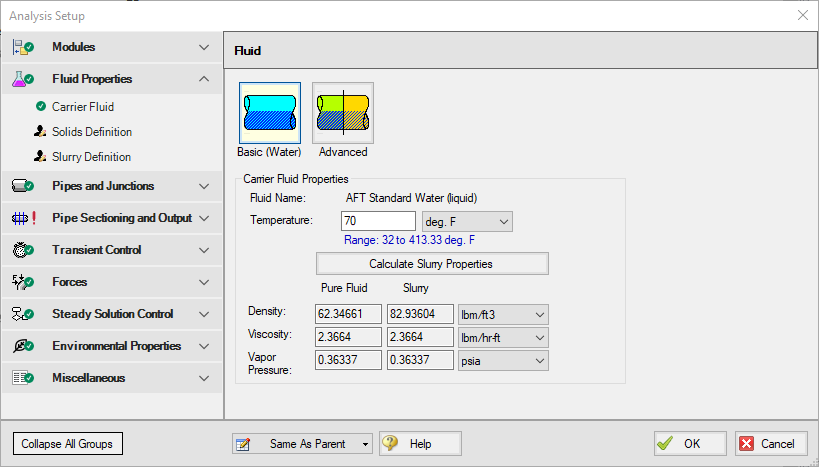Click the Modules group icon
819x467 pixels.
tap(23, 47)
